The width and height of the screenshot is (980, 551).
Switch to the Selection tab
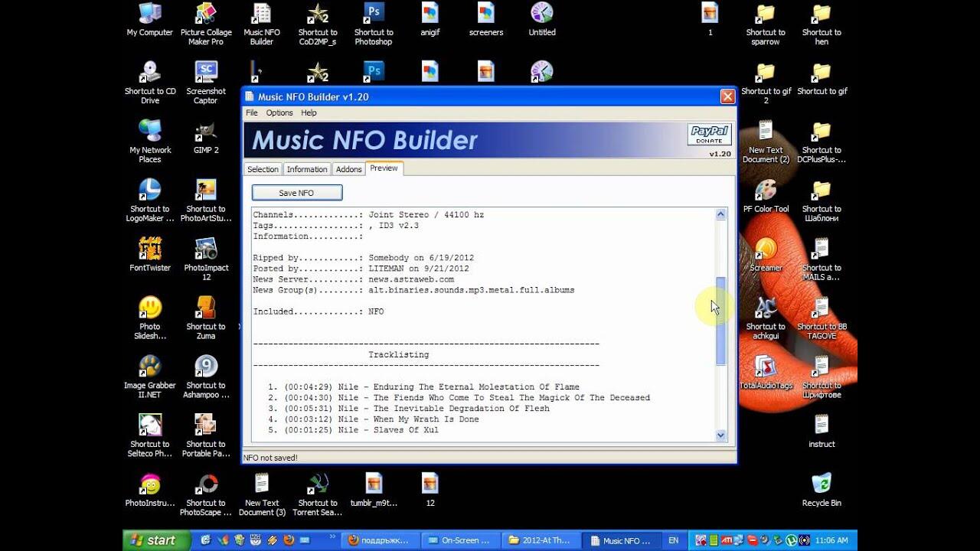pyautogui.click(x=263, y=169)
